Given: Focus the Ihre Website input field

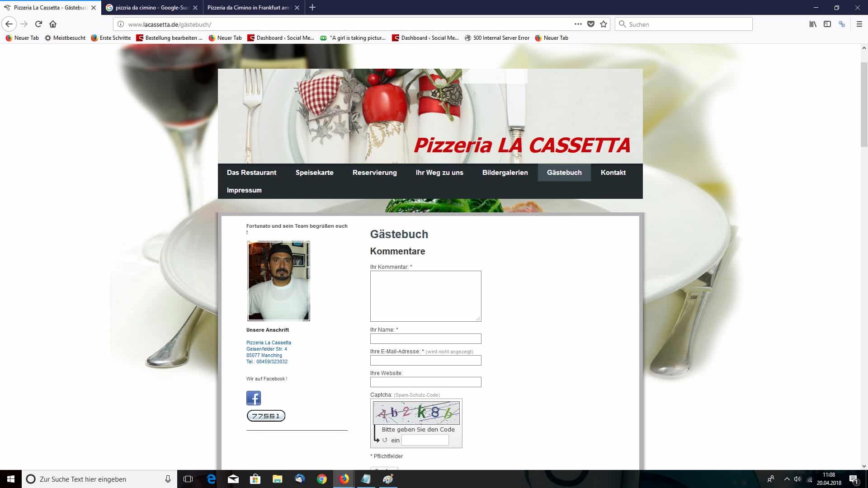Looking at the screenshot, I should (425, 382).
